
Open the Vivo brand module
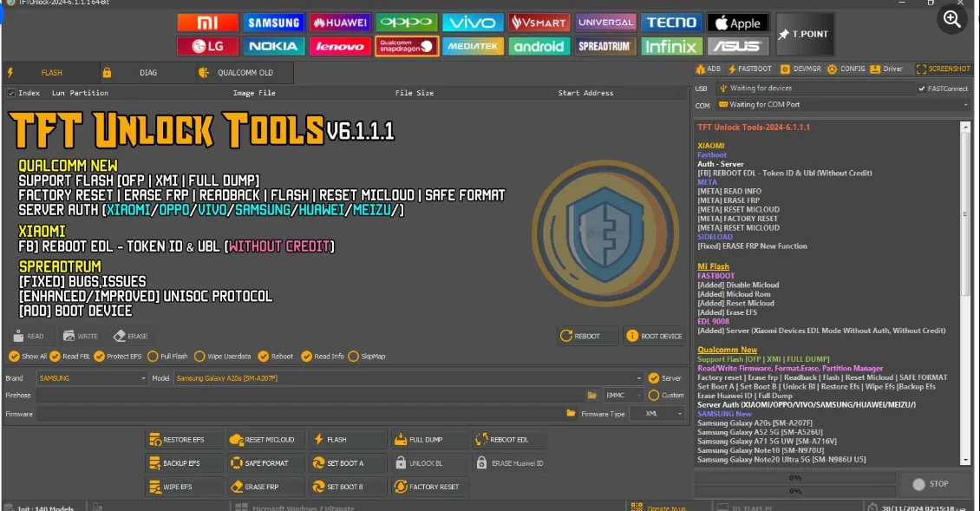click(473, 23)
